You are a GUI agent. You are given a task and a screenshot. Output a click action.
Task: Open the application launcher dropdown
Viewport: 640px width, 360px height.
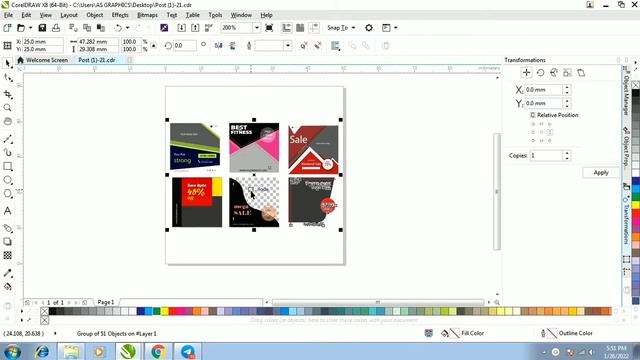[x=396, y=28]
